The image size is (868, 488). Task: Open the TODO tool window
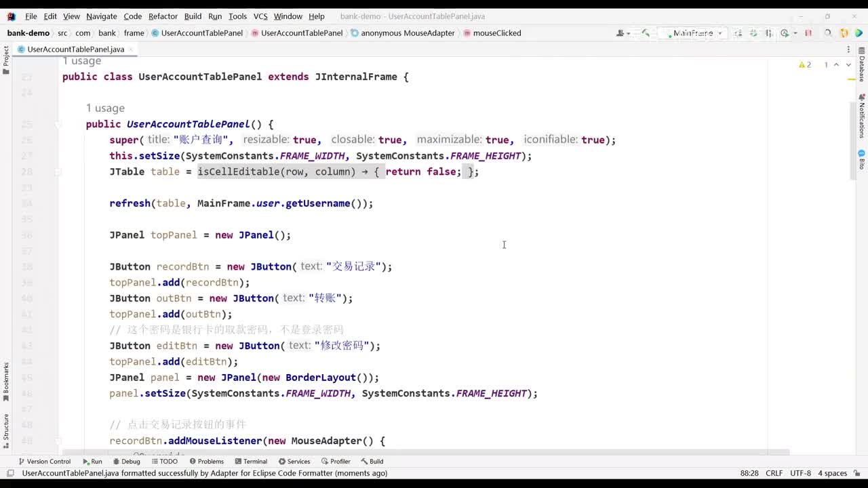[x=164, y=462]
